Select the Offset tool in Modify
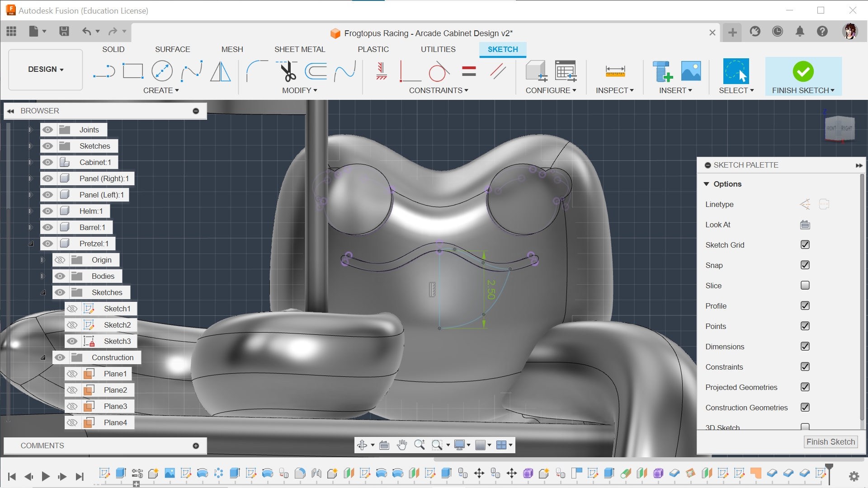 coord(318,70)
